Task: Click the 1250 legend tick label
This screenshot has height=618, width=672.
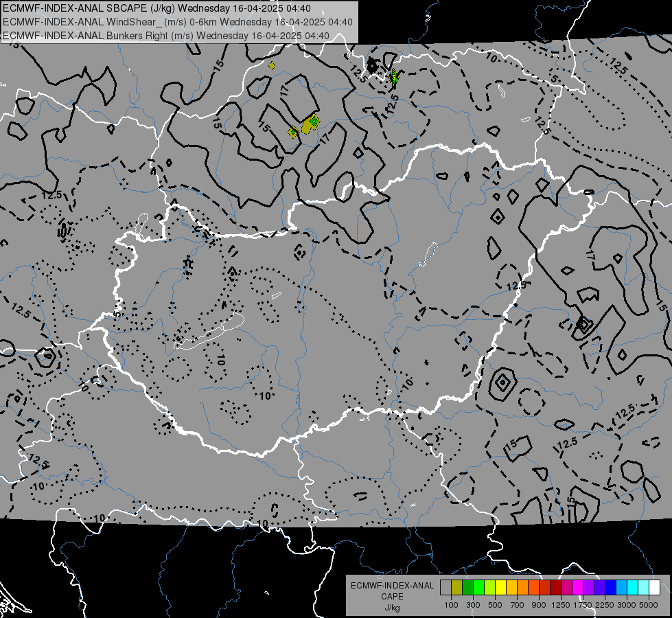Action: coord(561,605)
